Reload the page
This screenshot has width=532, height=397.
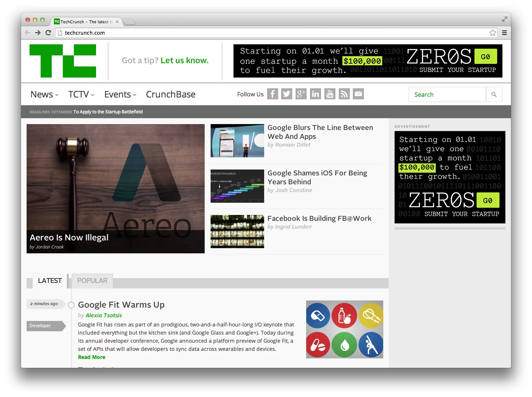click(48, 32)
